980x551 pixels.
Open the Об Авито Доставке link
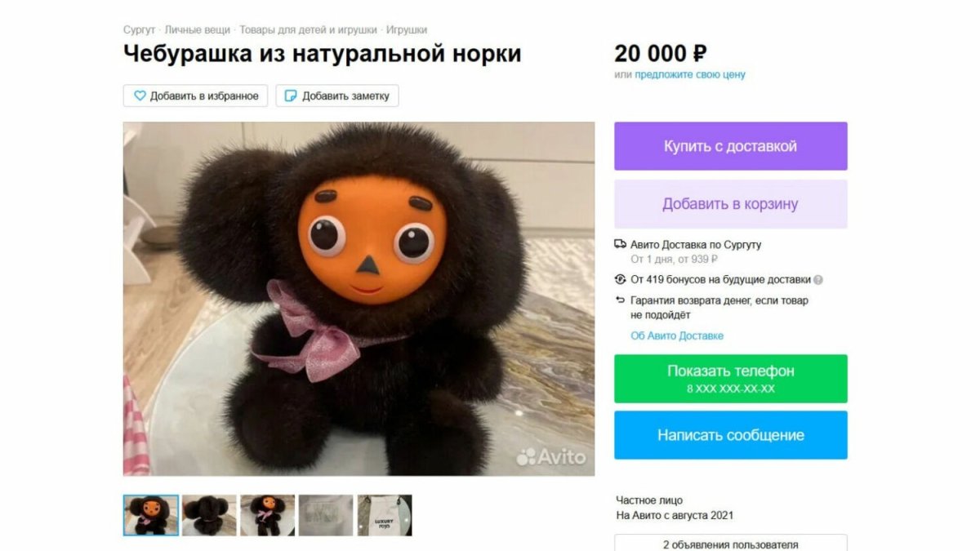[677, 335]
